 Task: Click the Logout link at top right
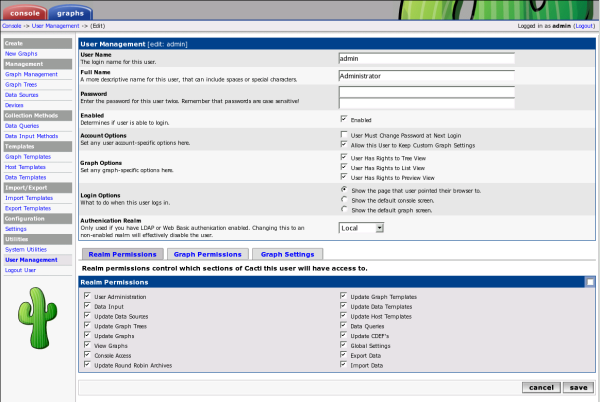tap(584, 26)
